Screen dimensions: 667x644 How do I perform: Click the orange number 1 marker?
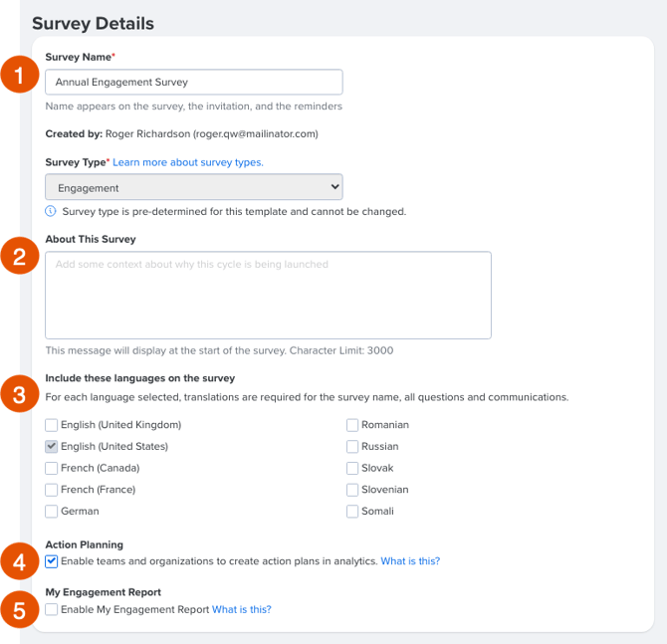click(20, 75)
